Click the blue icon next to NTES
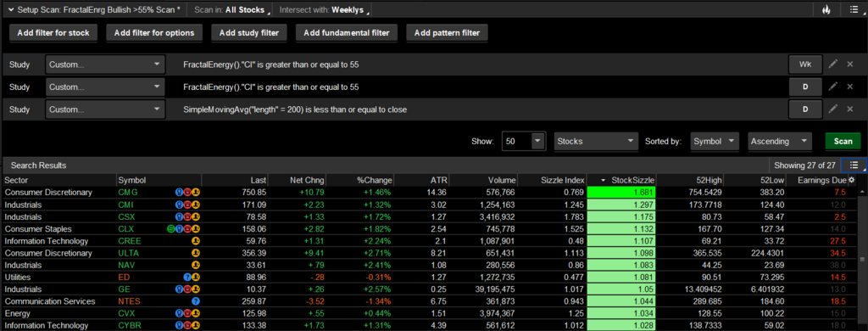Image resolution: width=868 pixels, height=331 pixels. pos(196,301)
